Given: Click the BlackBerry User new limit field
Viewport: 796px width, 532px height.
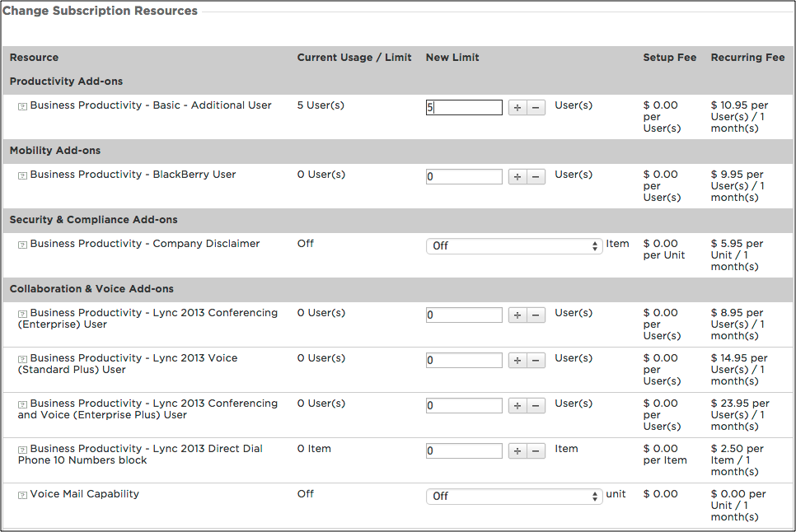Looking at the screenshot, I should tap(464, 177).
